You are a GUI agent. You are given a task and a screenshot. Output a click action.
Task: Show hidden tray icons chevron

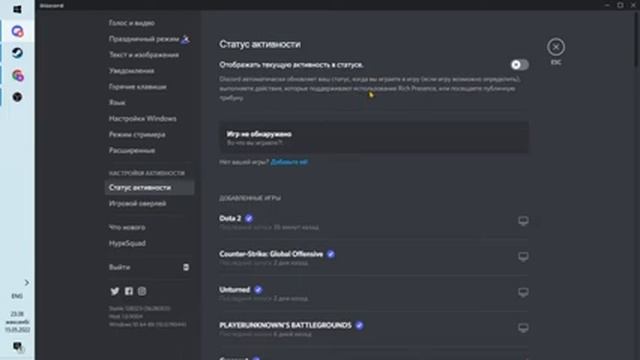click(27, 282)
